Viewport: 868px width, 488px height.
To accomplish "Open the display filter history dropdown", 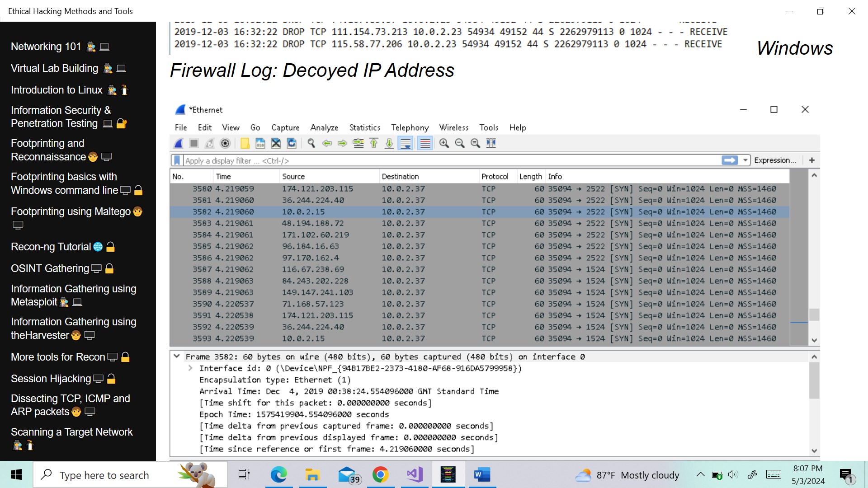I will coord(745,160).
